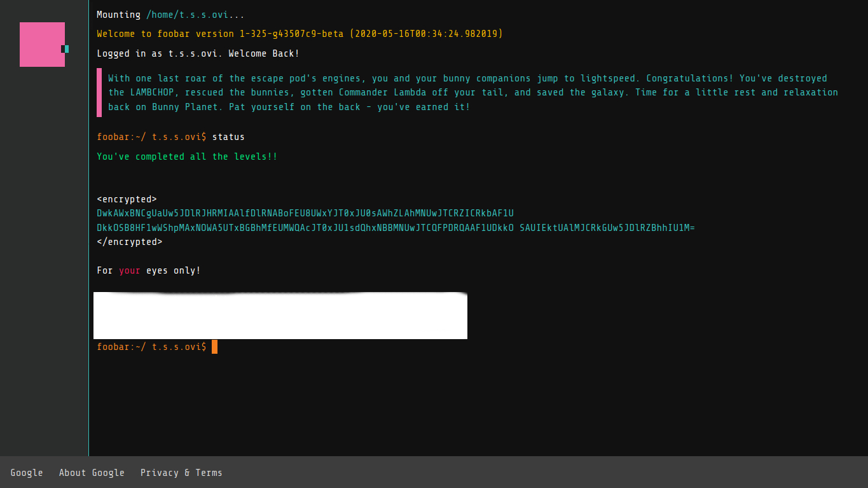Select the 'Logged in as t.s.s.ovi' line
868x488 pixels.
pos(197,53)
